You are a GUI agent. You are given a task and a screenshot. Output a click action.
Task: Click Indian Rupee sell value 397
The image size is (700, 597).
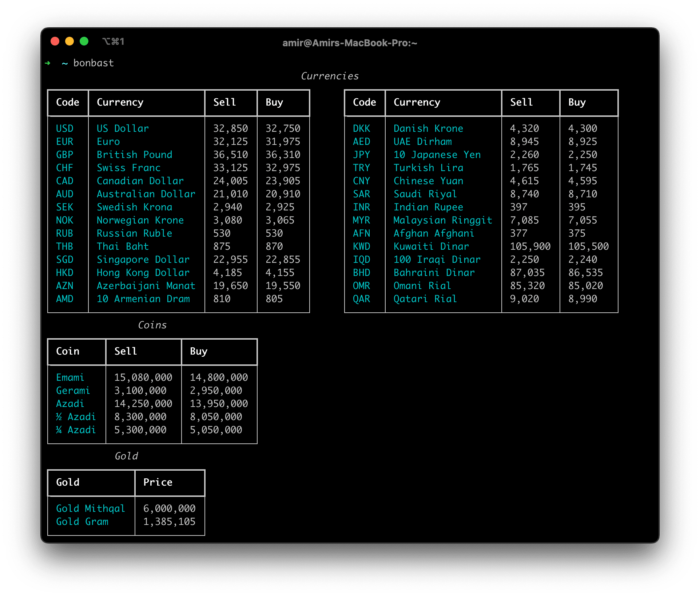tap(519, 207)
